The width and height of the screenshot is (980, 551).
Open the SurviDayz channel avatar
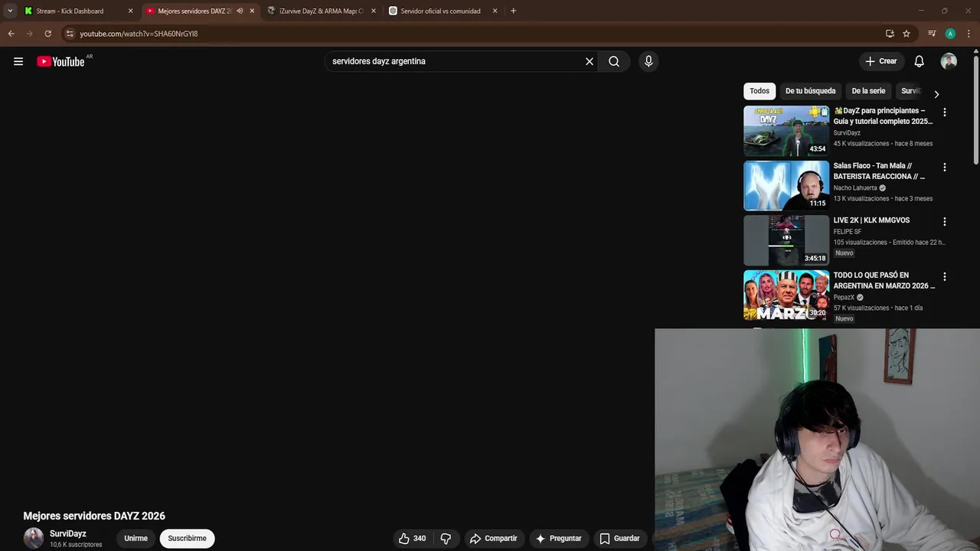coord(34,538)
